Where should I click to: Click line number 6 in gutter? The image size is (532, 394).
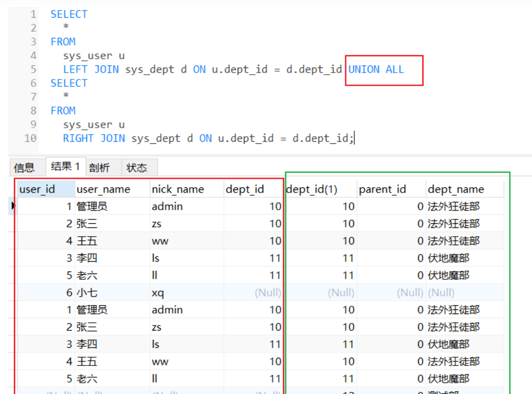(33, 83)
